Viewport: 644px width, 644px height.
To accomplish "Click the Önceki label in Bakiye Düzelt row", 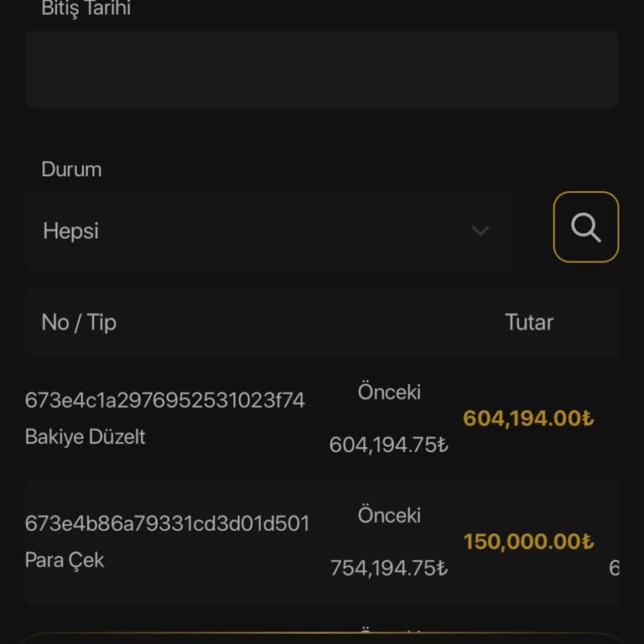I will coord(389,392).
